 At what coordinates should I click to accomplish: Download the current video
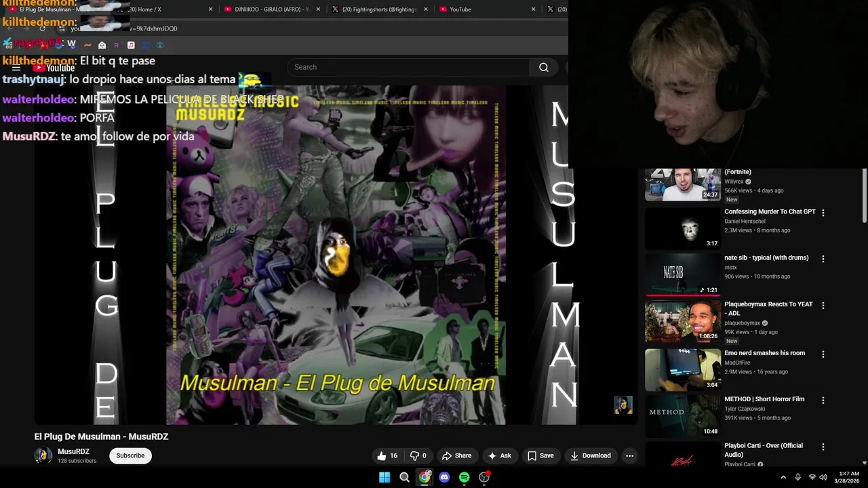590,455
